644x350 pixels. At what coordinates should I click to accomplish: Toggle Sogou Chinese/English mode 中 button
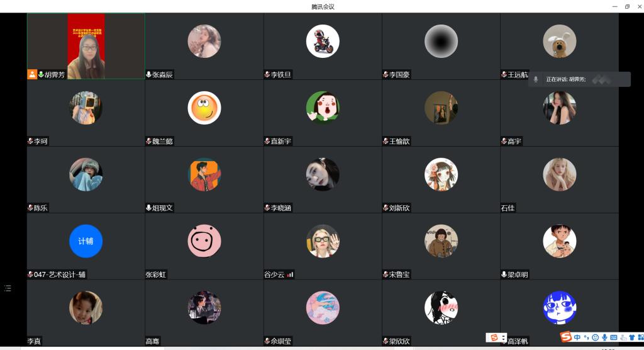click(x=577, y=337)
